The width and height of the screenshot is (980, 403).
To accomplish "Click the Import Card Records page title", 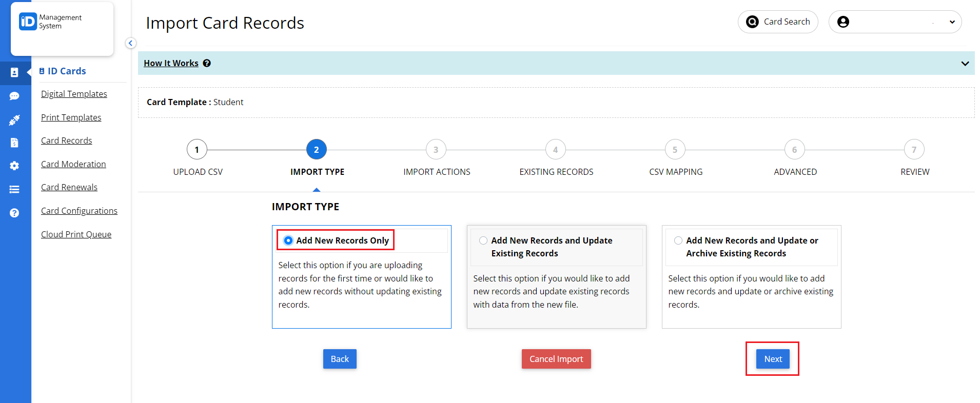I will pyautogui.click(x=225, y=23).
